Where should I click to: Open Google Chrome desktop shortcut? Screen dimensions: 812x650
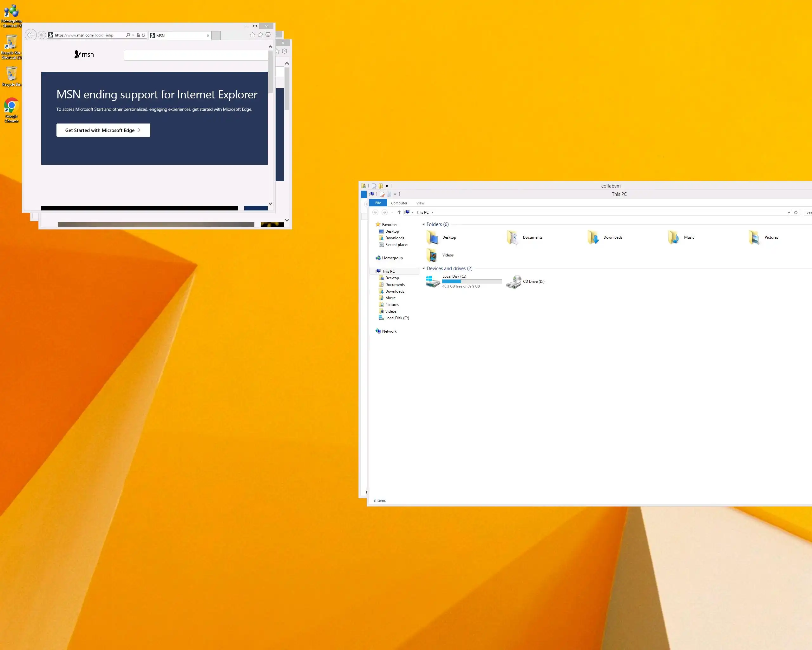[11, 109]
